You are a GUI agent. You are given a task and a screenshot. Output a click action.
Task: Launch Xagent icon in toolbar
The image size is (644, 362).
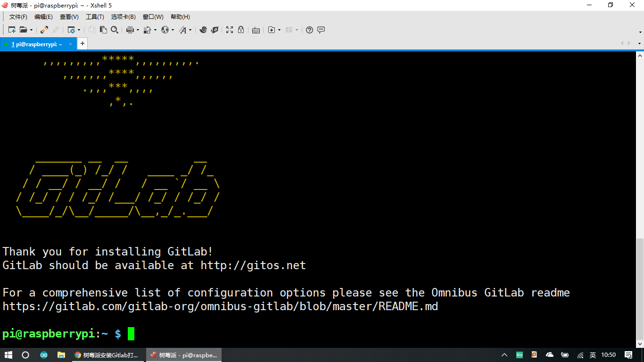pos(215,30)
